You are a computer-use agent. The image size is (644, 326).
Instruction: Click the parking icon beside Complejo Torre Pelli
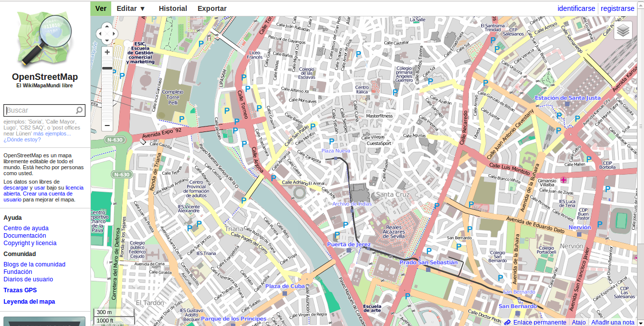click(182, 119)
